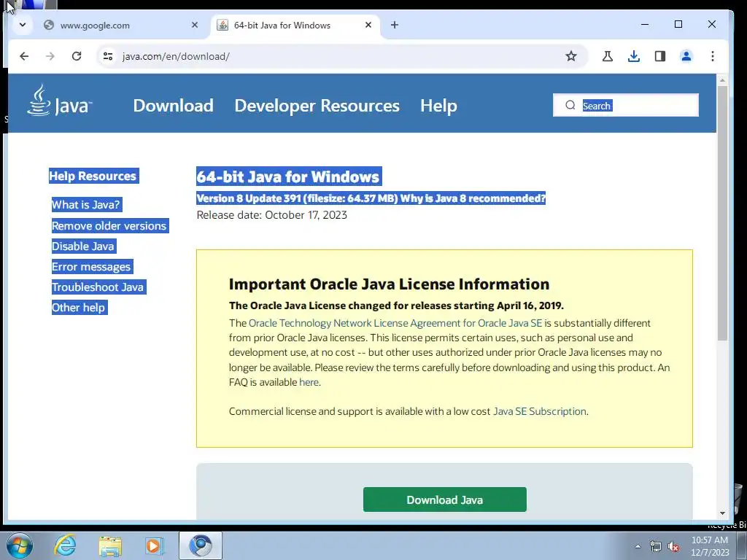
Task: View site information icon in address bar
Action: click(x=108, y=56)
